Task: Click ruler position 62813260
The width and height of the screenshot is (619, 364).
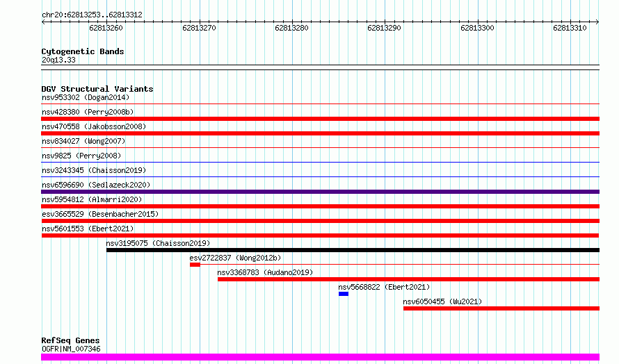Action: pyautogui.click(x=106, y=28)
